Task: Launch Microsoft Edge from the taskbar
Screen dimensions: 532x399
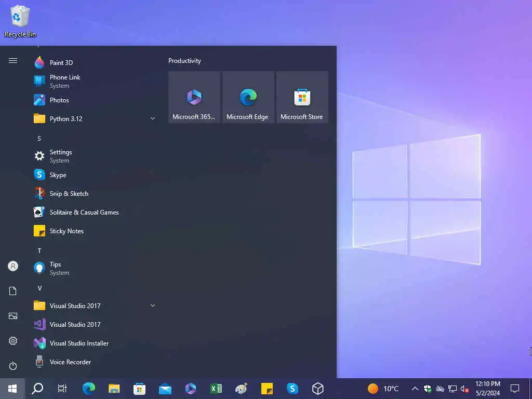Action: point(89,389)
